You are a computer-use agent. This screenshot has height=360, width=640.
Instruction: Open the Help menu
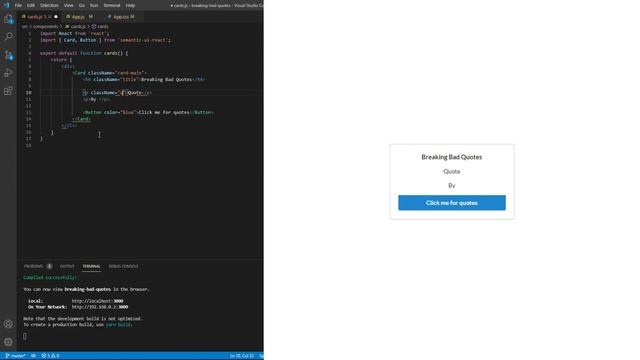(x=130, y=5)
